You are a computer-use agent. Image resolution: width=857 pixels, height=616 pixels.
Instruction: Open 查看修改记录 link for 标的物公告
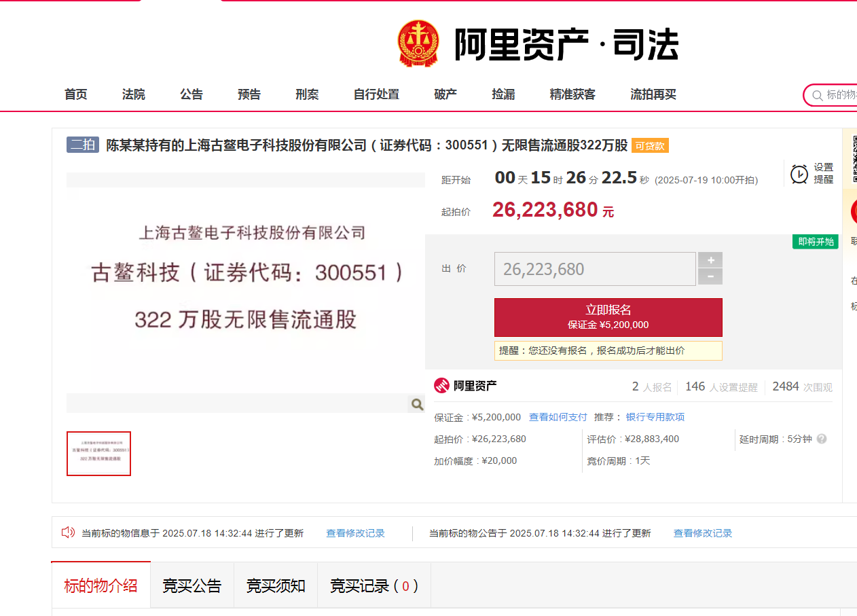click(703, 533)
